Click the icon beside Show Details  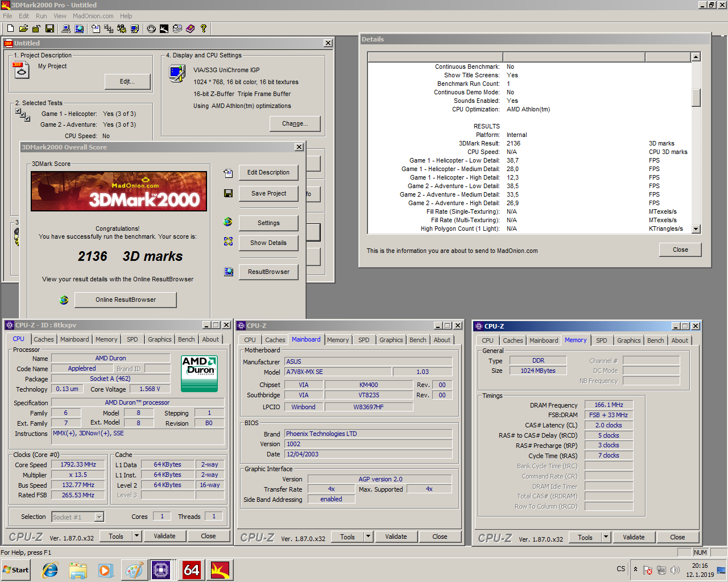pyautogui.click(x=228, y=242)
